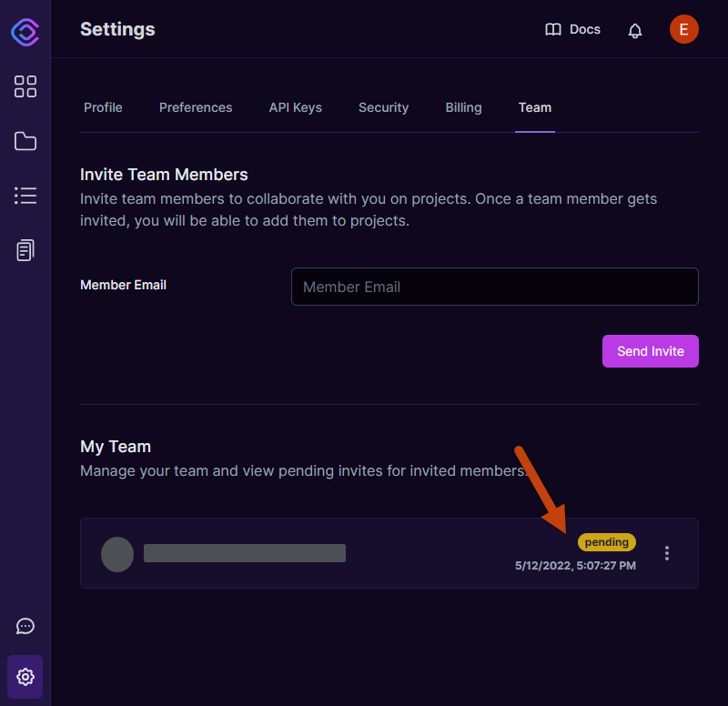Open the Docs link

[572, 29]
